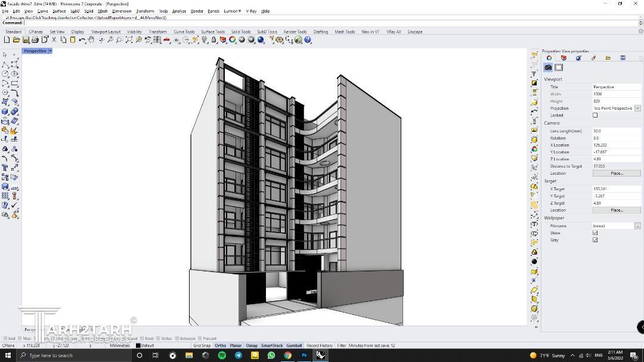Click the Lock objects padlock icon

coord(213,40)
